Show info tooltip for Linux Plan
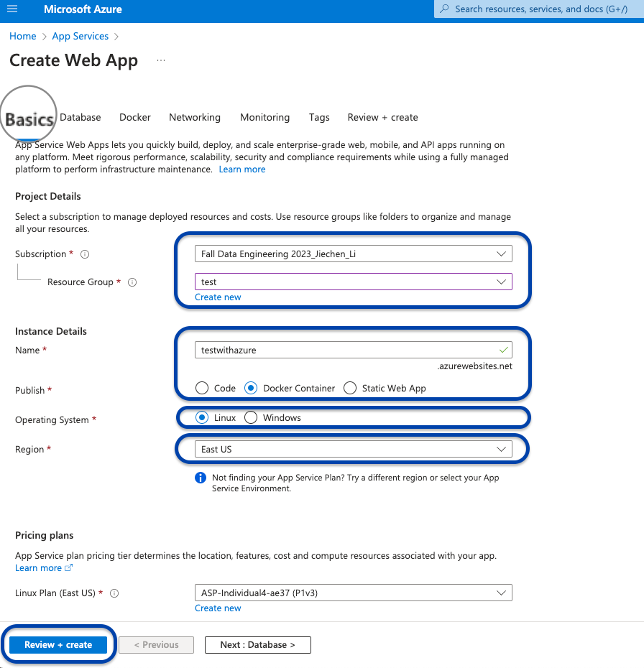 (114, 593)
